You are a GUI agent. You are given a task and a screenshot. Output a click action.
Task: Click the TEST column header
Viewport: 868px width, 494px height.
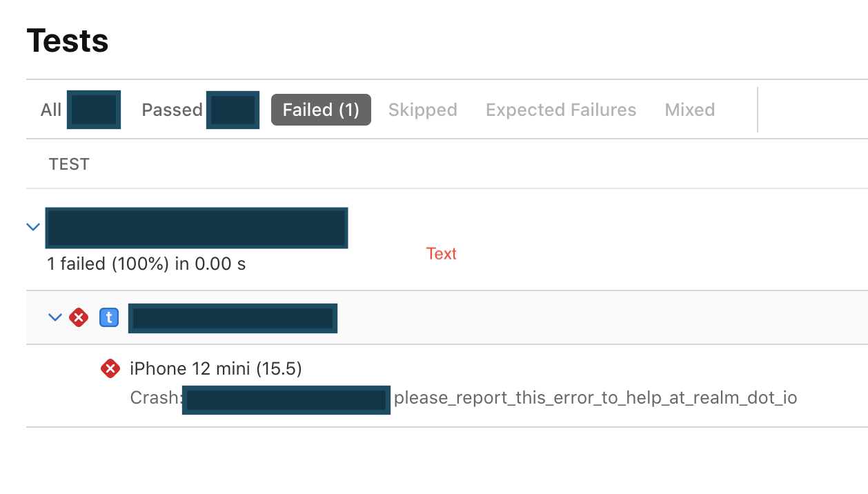coord(69,164)
